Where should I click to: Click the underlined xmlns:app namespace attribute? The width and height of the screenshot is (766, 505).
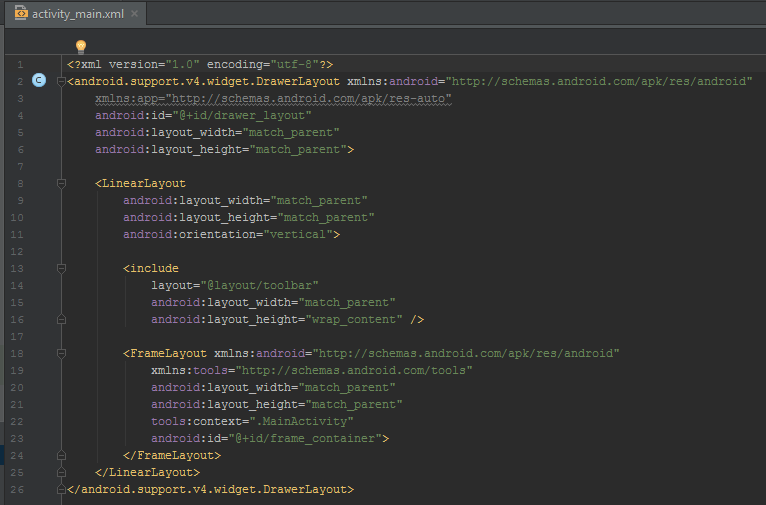(273, 99)
